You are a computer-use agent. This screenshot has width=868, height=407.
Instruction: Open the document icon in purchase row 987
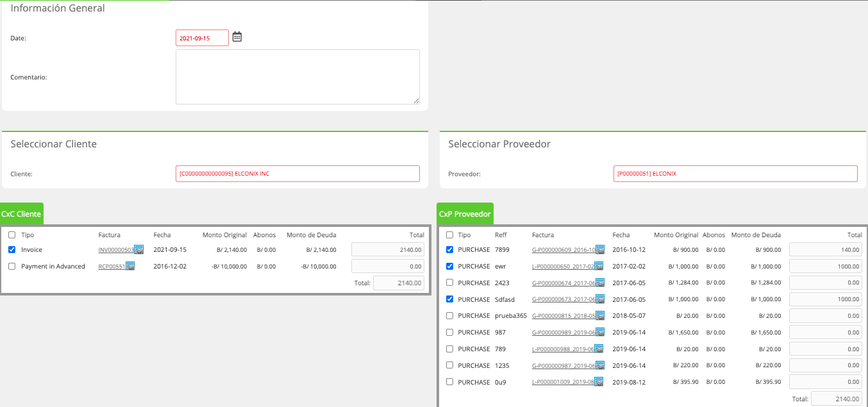(x=600, y=333)
